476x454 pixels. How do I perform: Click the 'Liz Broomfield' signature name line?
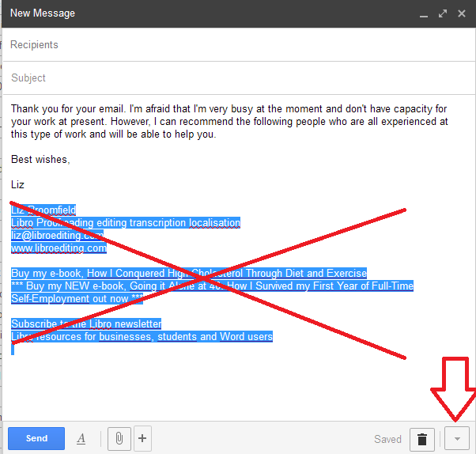43,210
